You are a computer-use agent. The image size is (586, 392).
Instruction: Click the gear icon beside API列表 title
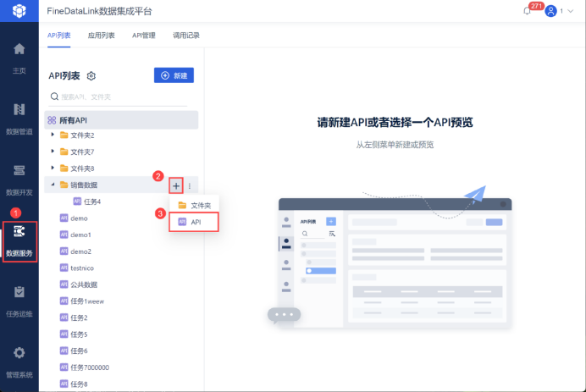click(x=91, y=76)
